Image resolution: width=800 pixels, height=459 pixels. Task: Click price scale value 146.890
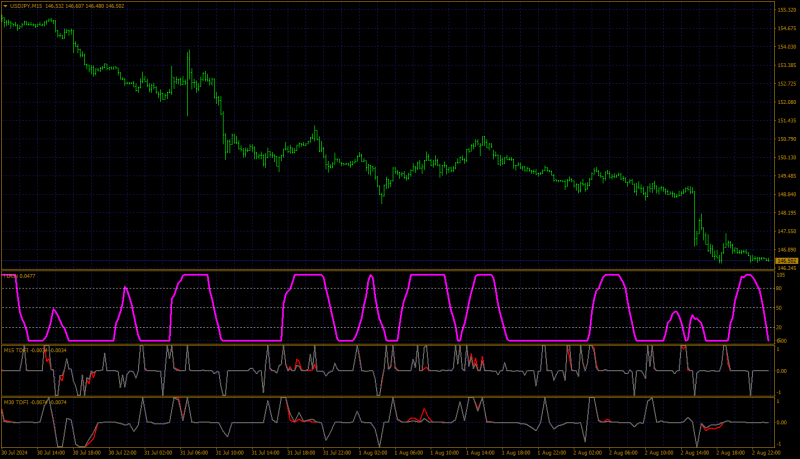[787, 250]
